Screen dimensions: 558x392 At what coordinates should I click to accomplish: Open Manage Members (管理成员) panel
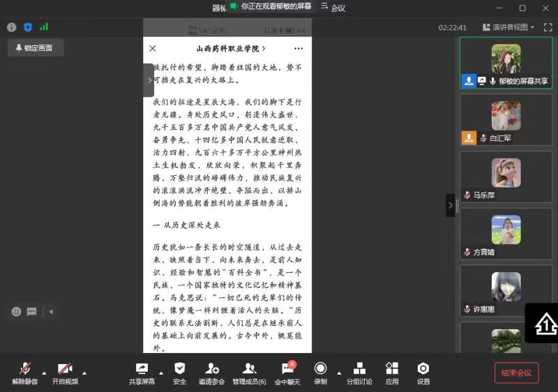point(249,373)
